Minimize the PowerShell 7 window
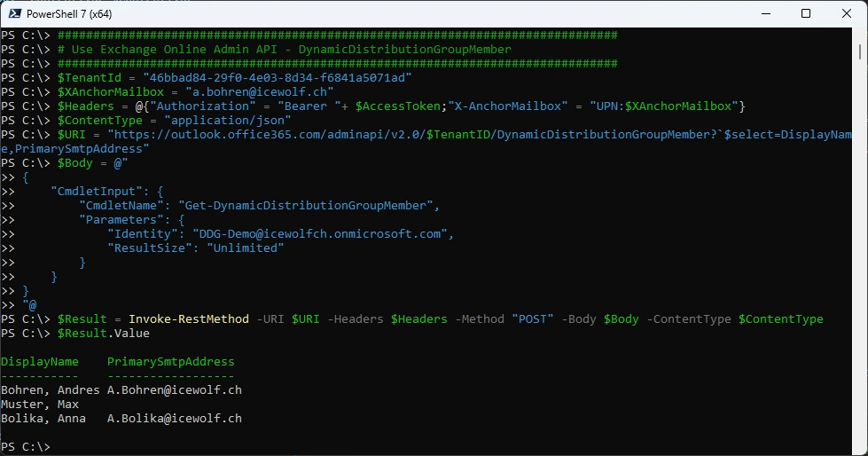The image size is (868, 456). coord(765,13)
